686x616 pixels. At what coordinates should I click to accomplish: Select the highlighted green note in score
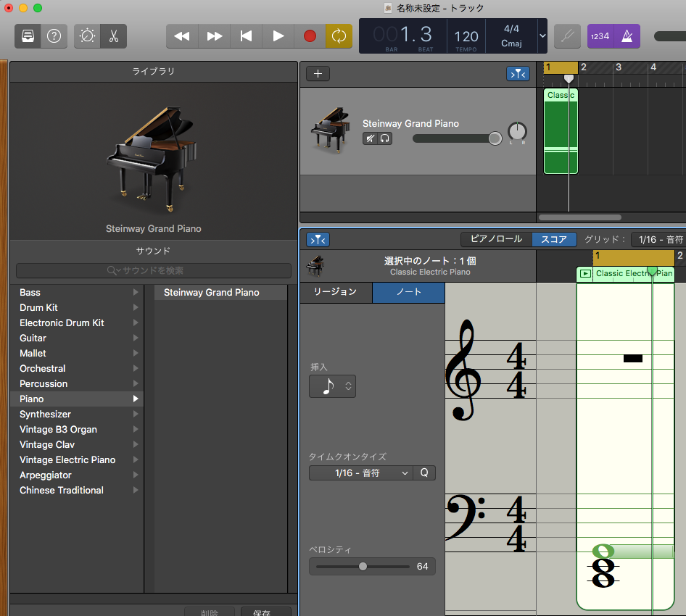pyautogui.click(x=603, y=551)
